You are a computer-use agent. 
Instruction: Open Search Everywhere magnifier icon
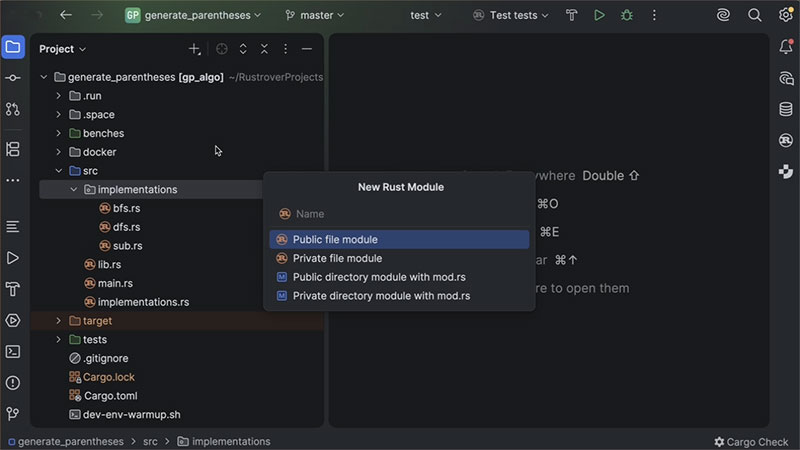(x=755, y=15)
